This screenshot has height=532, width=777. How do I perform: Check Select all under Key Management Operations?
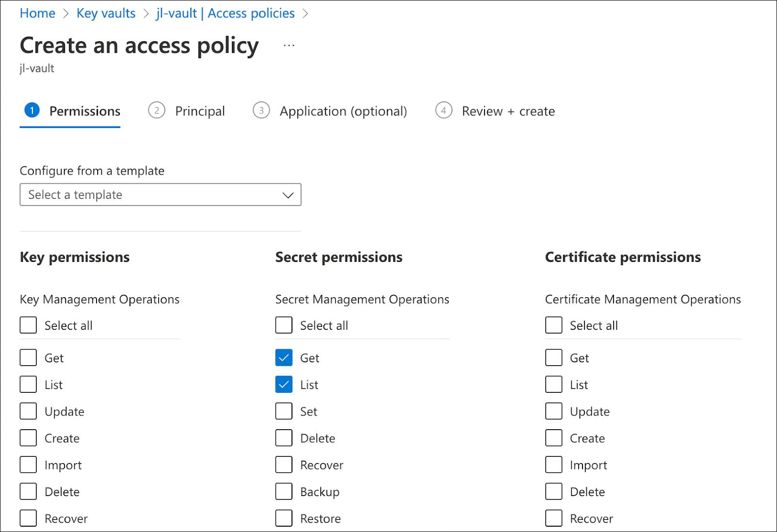(x=28, y=325)
